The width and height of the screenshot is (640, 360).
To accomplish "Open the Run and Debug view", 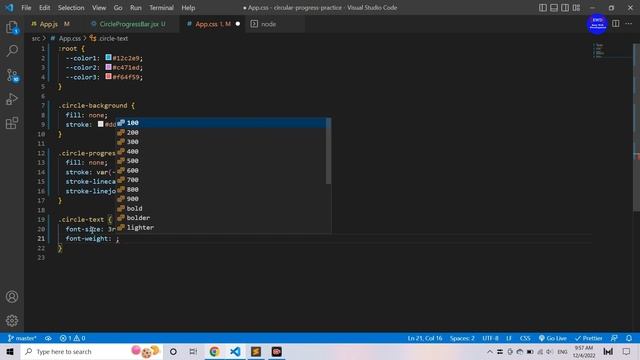I will (x=12, y=99).
